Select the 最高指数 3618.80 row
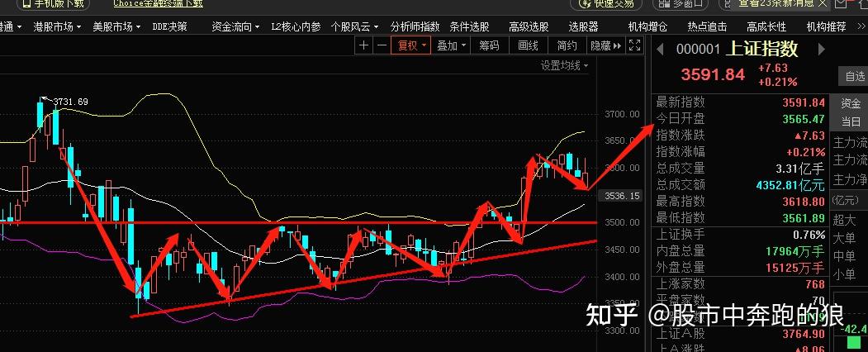Viewport: 868px width, 352px height. [x=741, y=202]
